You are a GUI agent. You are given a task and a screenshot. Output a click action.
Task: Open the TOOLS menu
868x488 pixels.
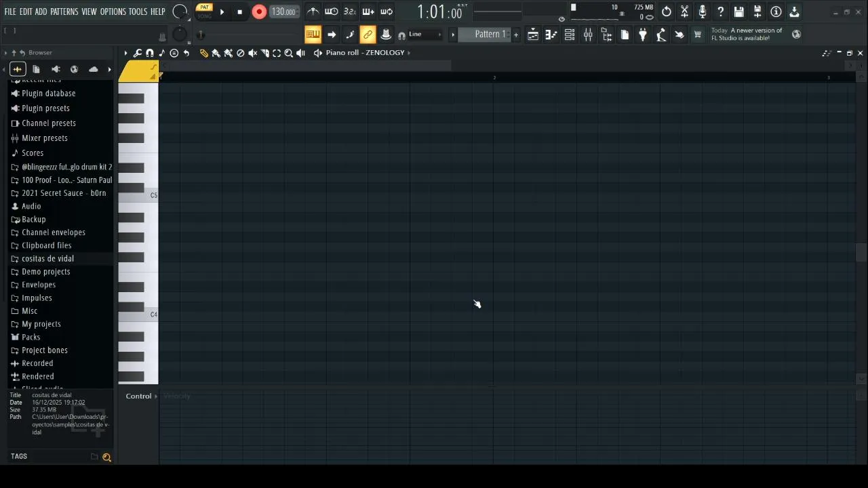[x=138, y=12]
